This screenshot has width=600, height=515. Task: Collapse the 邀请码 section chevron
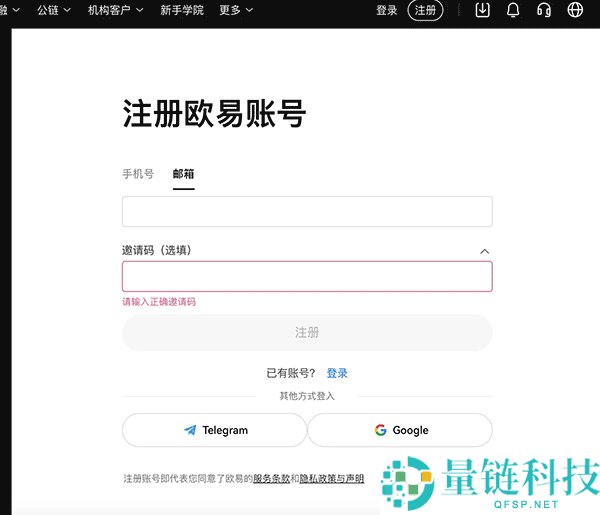[484, 251]
